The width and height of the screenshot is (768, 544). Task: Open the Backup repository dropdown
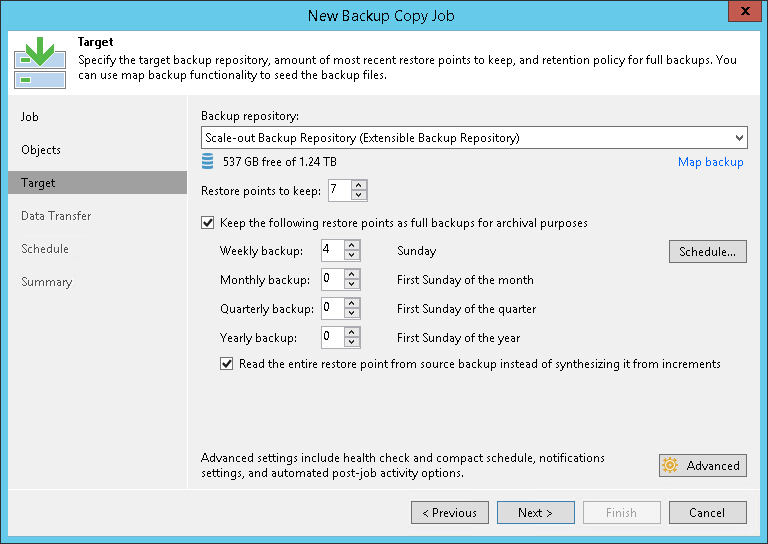[739, 137]
